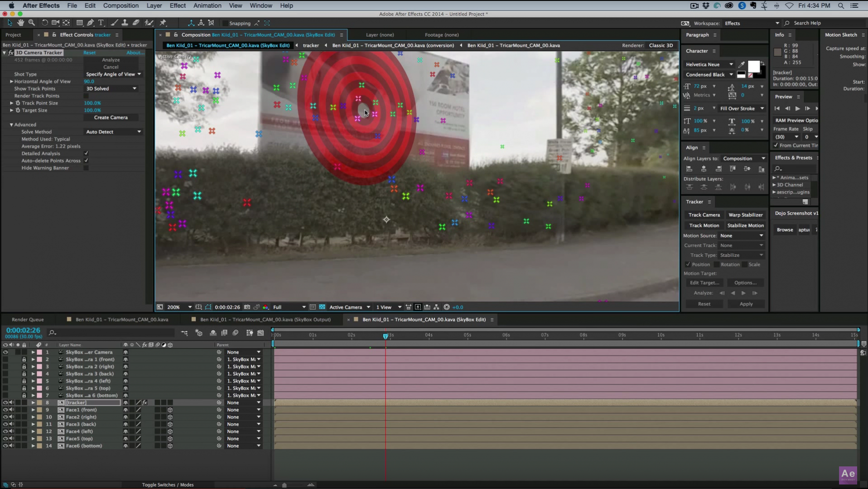Select the Horizontal Type tool
This screenshot has width=868, height=489.
101,23
